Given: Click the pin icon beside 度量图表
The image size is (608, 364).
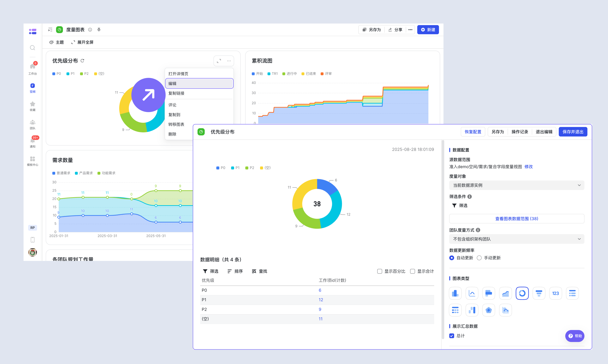Looking at the screenshot, I should pyautogui.click(x=99, y=30).
